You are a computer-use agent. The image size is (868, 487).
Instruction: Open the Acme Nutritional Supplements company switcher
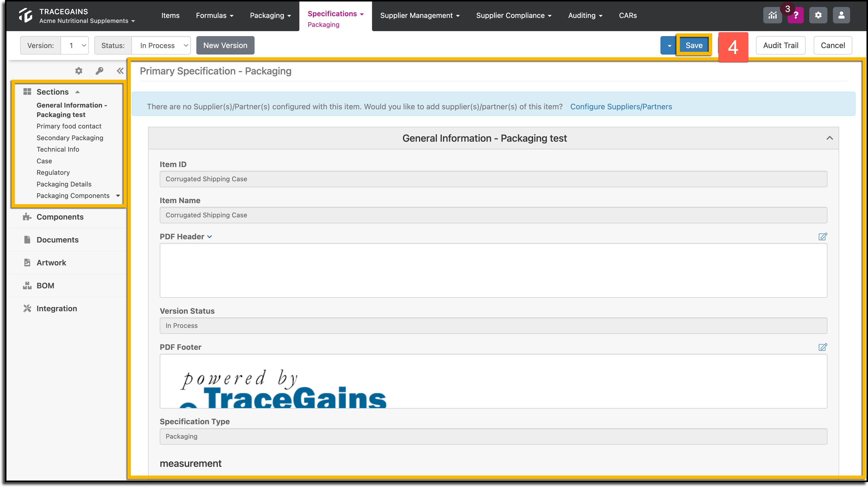pos(87,21)
